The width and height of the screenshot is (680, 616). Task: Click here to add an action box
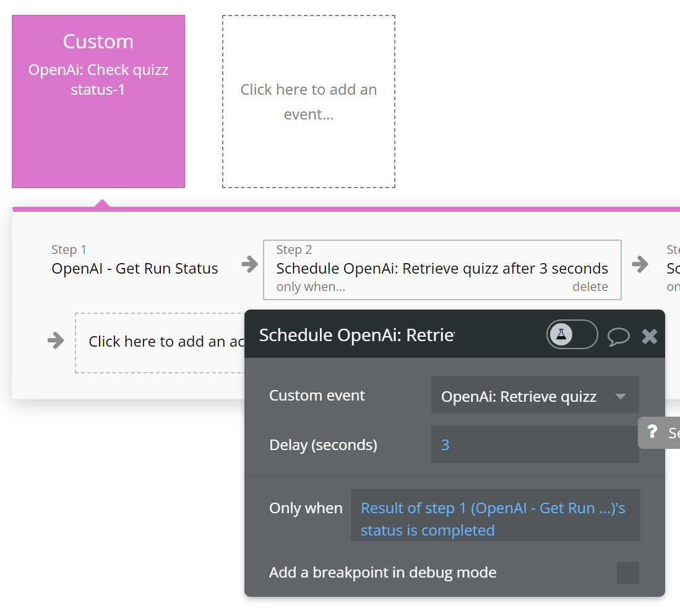pyautogui.click(x=160, y=342)
